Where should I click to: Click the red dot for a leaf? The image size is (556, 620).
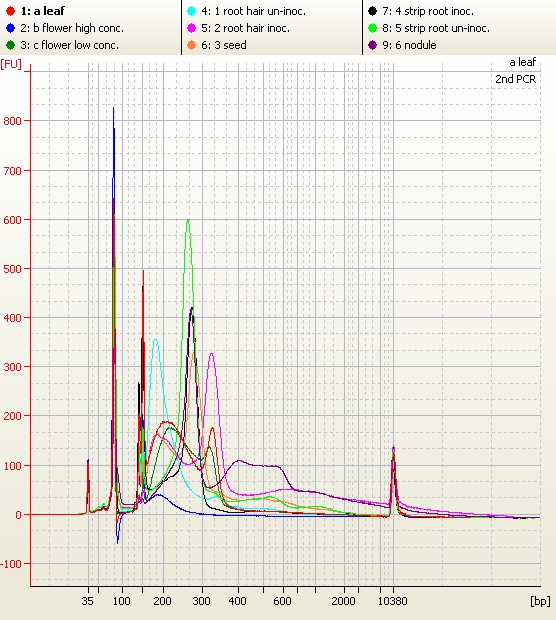[x=11, y=11]
